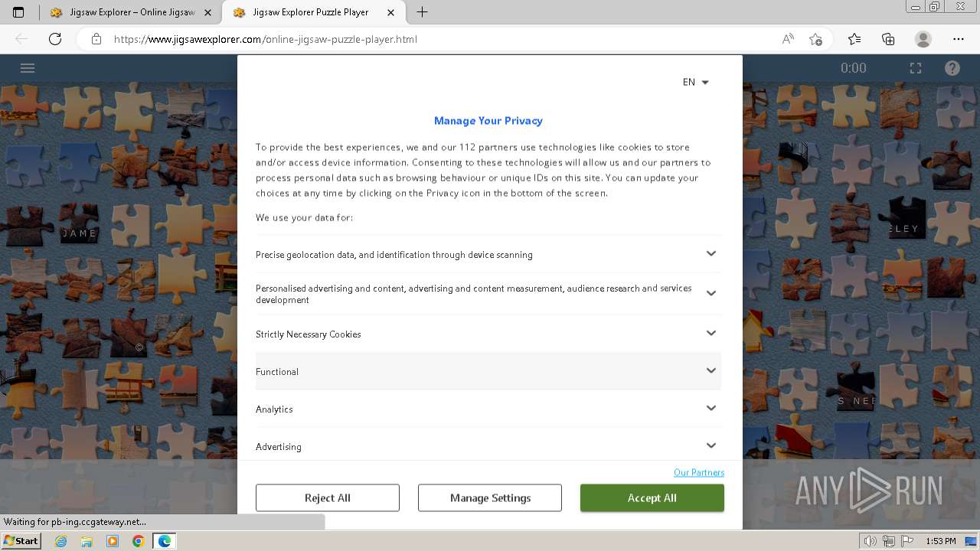Add this page to favorites

tap(815, 39)
